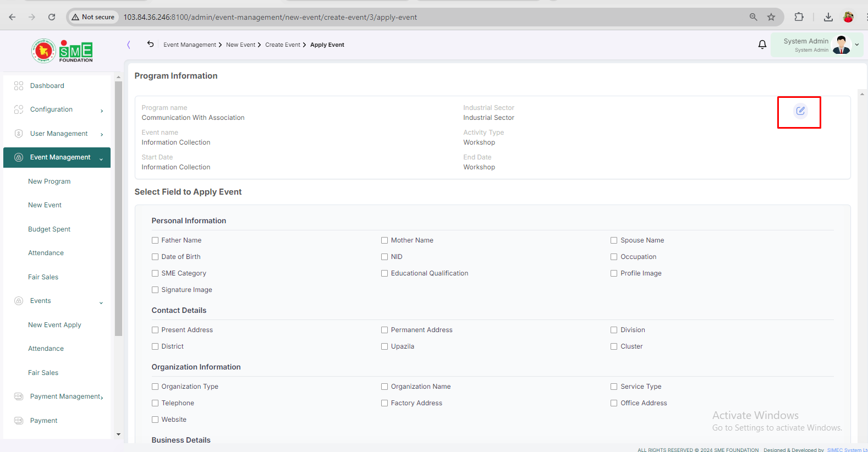Reload the page with refresh icon
The image size is (868, 452).
click(x=52, y=17)
